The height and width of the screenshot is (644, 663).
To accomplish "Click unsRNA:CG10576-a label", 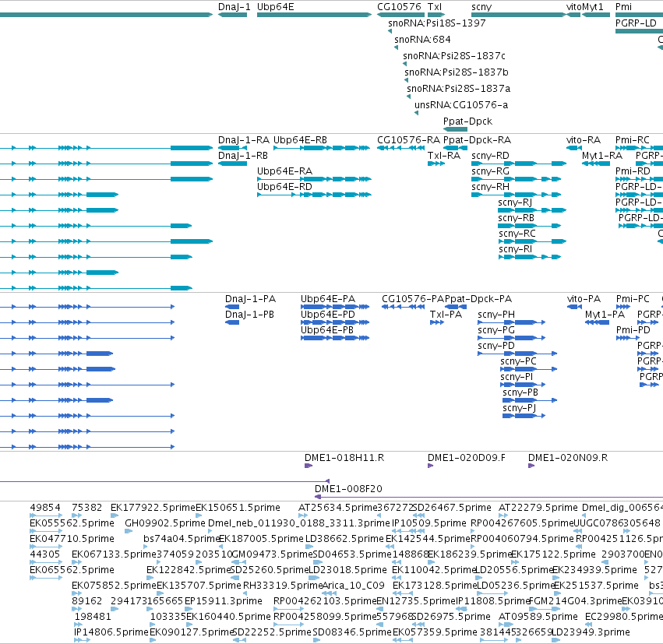I will click(461, 105).
